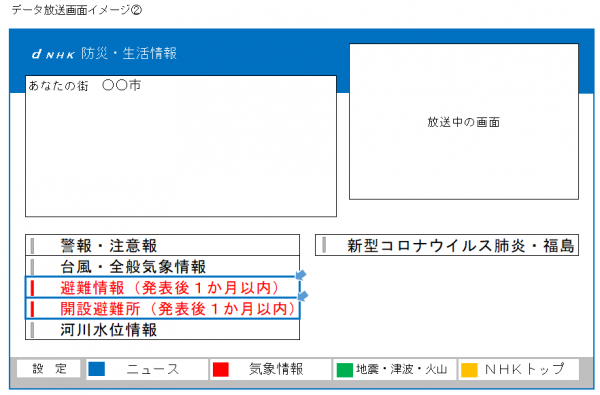
Task: Click the blue square beside ニュース
Action: coord(96,369)
